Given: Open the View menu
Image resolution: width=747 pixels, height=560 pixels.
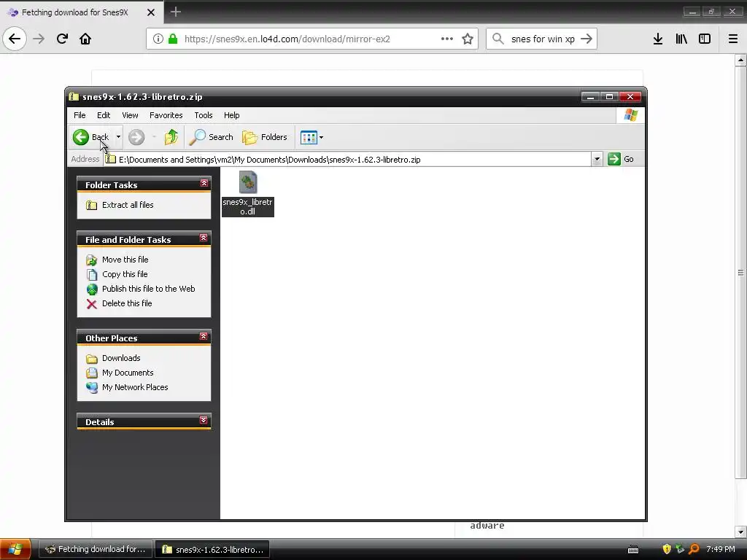Looking at the screenshot, I should coord(130,115).
